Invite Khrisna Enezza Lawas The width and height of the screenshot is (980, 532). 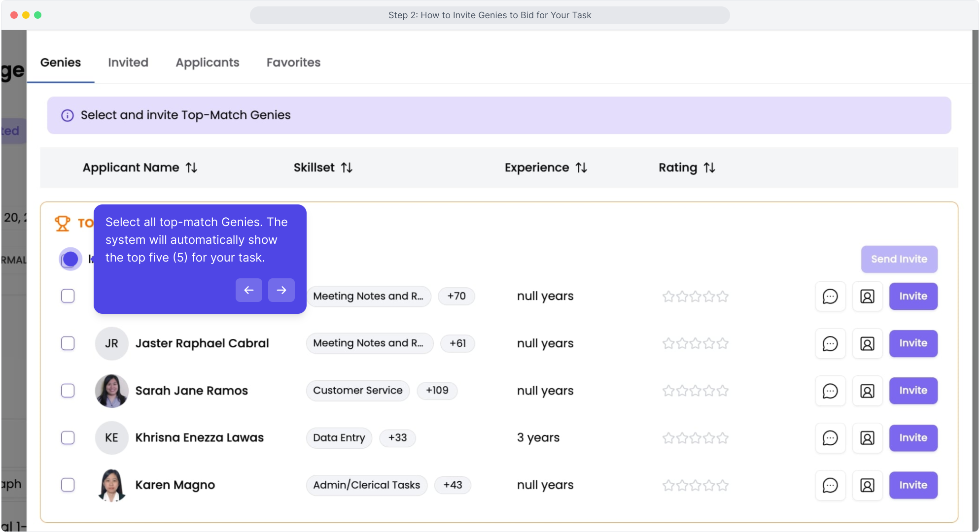[913, 438]
